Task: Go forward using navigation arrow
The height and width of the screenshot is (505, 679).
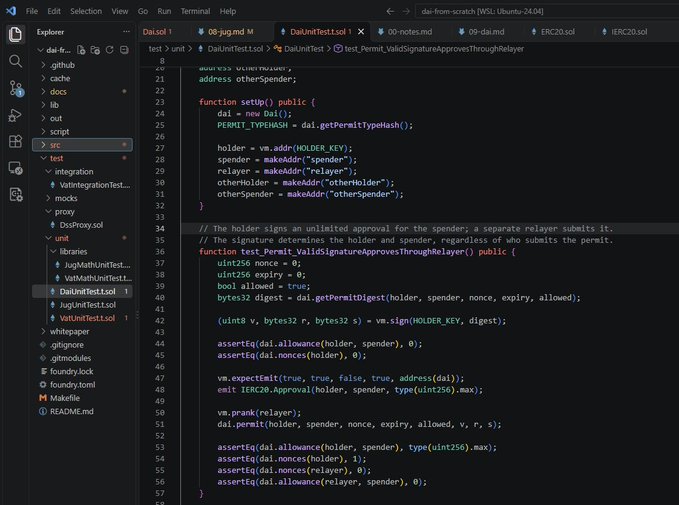Action: (x=406, y=11)
